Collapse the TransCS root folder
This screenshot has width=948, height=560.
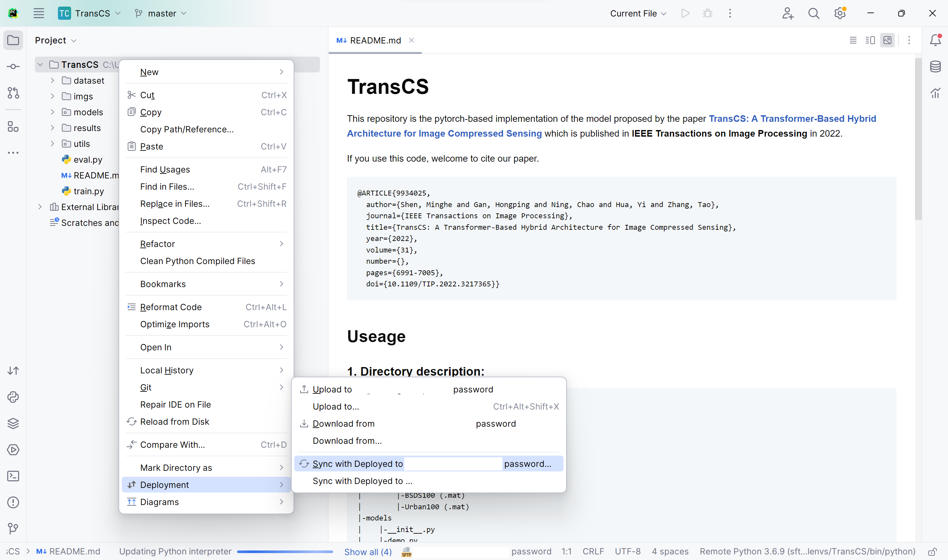click(x=40, y=65)
